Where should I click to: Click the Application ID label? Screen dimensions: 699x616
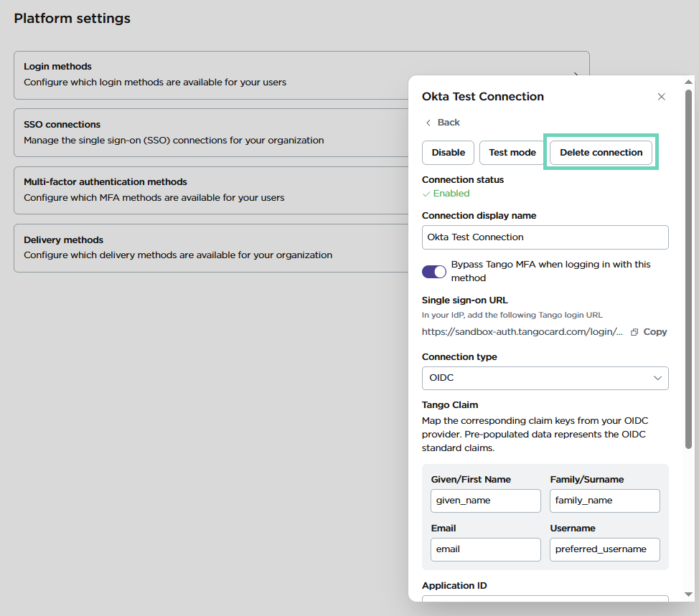454,586
